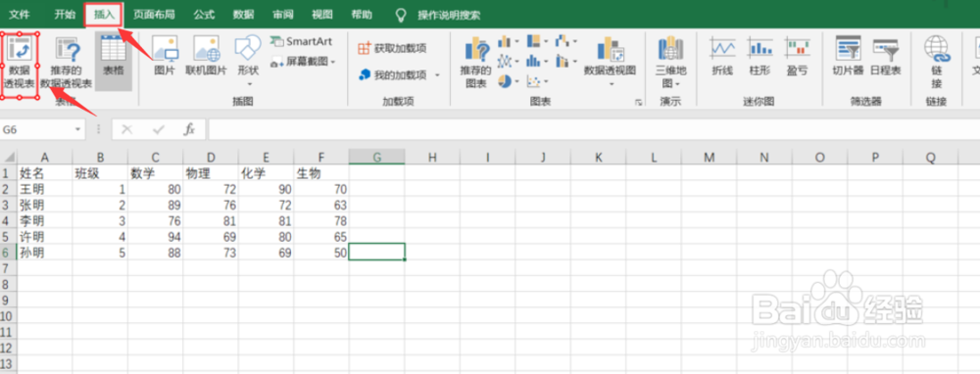Insert a picture with 图片
Image resolution: width=980 pixels, height=374 pixels.
click(165, 56)
